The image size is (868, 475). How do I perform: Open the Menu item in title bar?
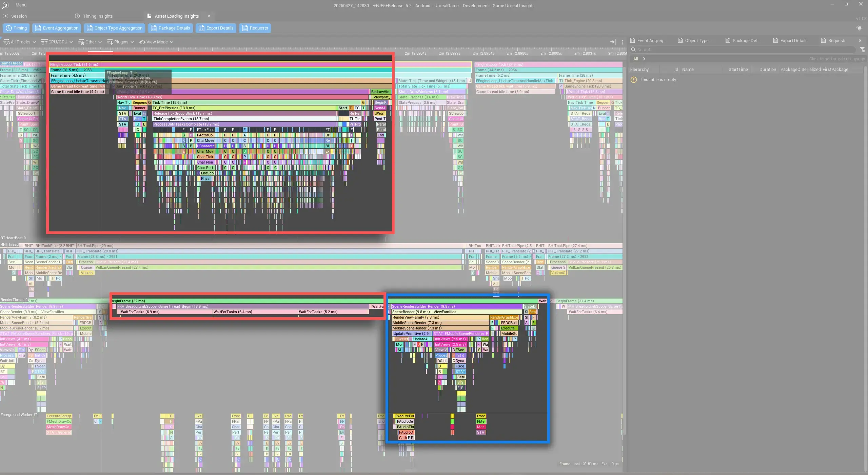pyautogui.click(x=21, y=5)
